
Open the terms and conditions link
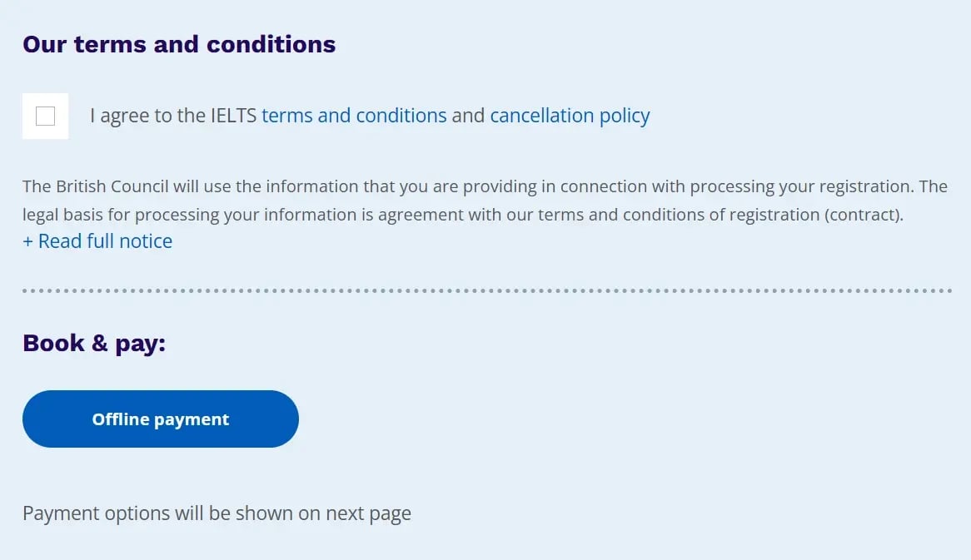pyautogui.click(x=354, y=116)
